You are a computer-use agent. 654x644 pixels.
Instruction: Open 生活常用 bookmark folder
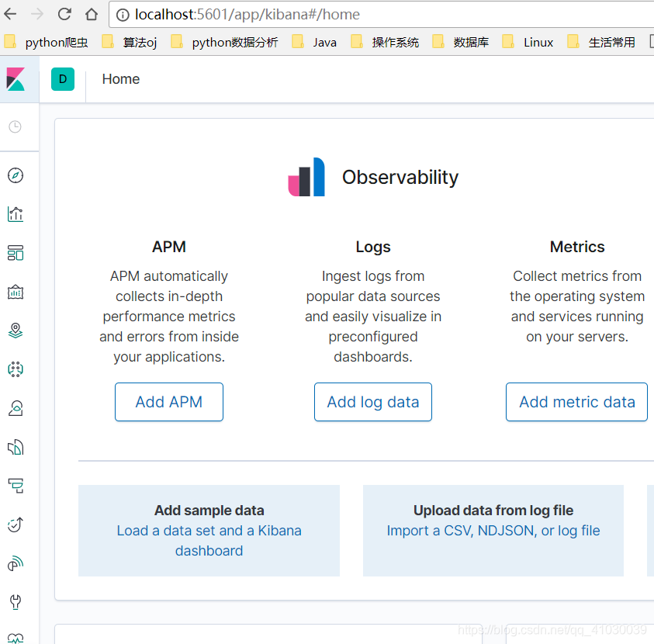601,42
